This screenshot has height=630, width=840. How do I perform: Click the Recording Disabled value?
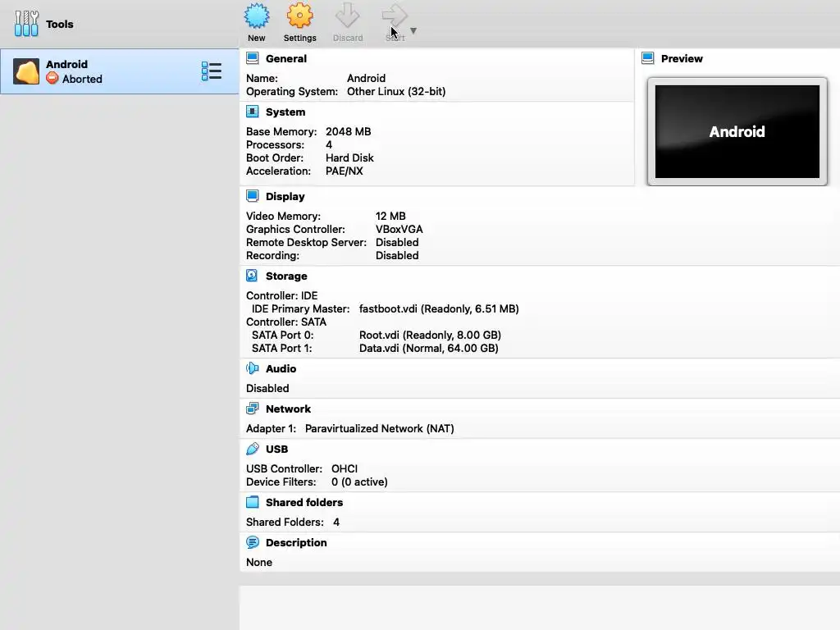click(397, 256)
